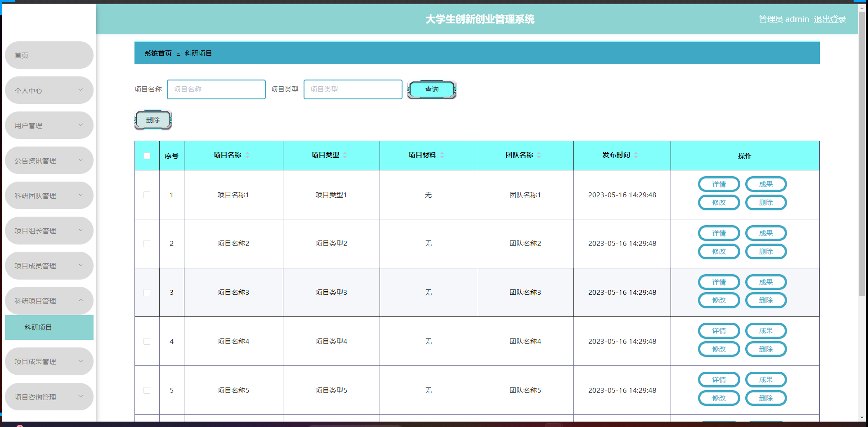Expand the 公告资讯管理 menu
This screenshot has height=427, width=868.
49,160
